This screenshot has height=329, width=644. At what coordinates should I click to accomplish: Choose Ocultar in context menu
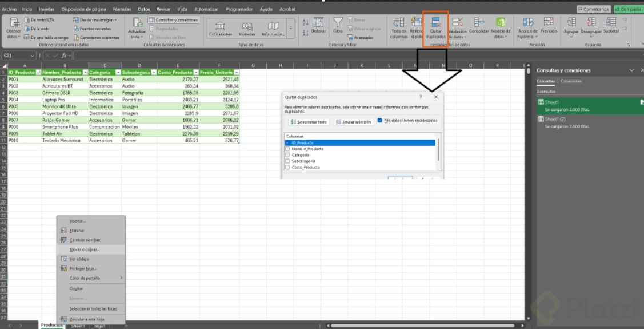click(x=91, y=289)
